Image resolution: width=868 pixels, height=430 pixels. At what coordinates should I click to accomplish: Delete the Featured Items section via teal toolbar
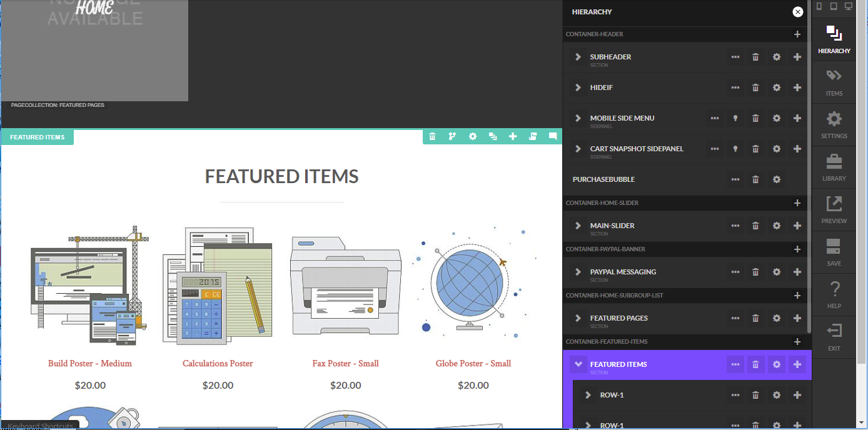[432, 136]
